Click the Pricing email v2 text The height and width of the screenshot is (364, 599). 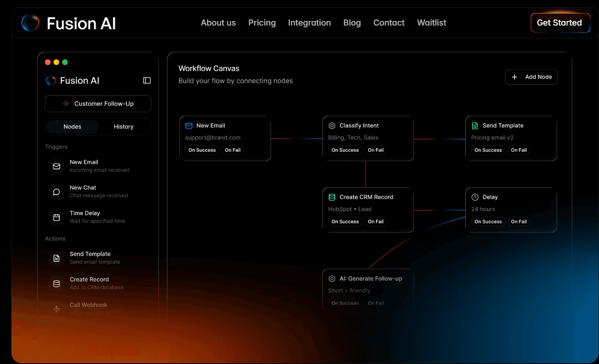pos(492,138)
